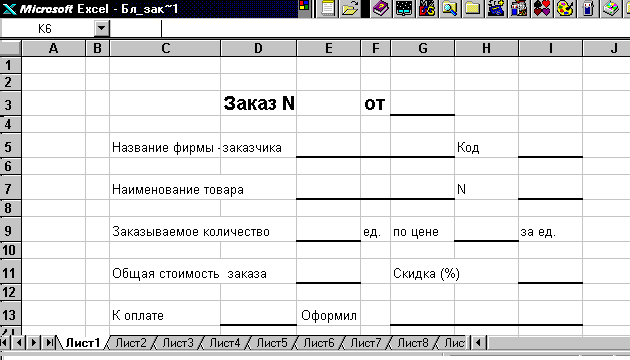
Task: Click the Name Box showing K6
Action: (x=47, y=29)
